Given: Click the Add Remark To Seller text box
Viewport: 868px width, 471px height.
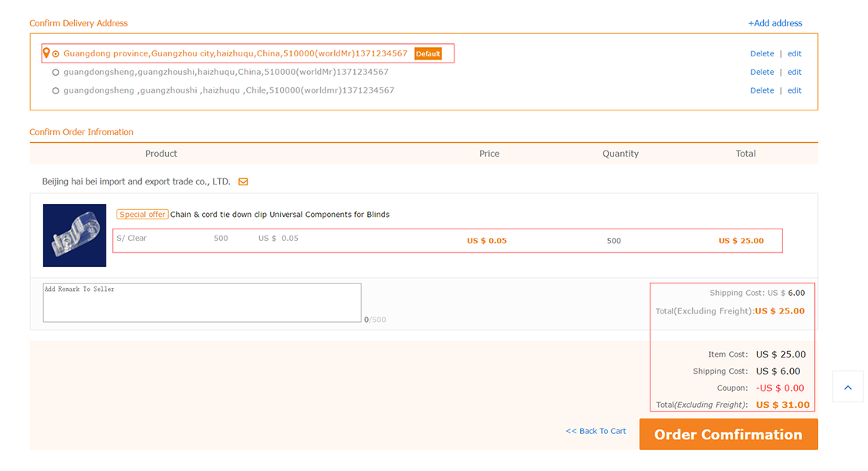Looking at the screenshot, I should click(202, 303).
